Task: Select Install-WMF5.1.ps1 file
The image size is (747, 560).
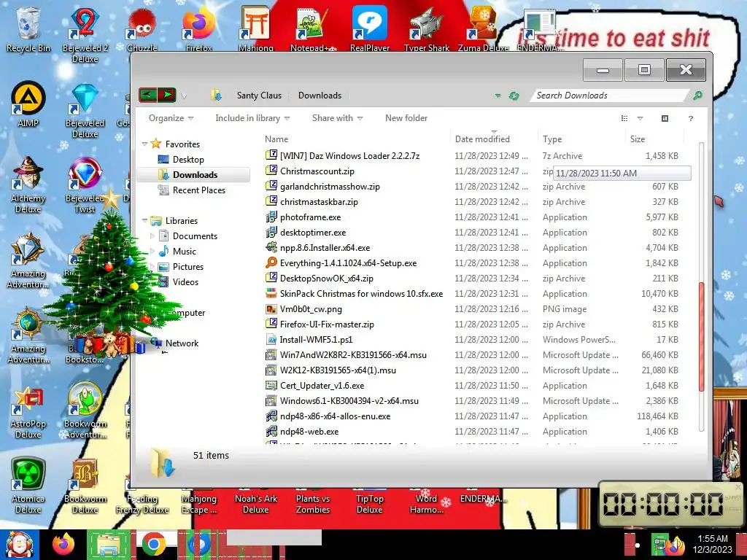Action: pos(316,340)
